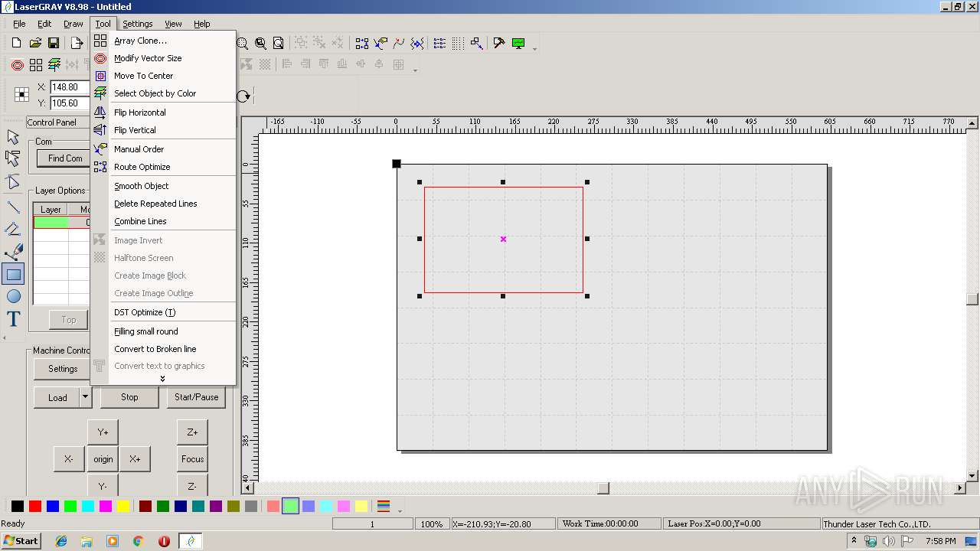Click the origin jog button

pyautogui.click(x=103, y=459)
